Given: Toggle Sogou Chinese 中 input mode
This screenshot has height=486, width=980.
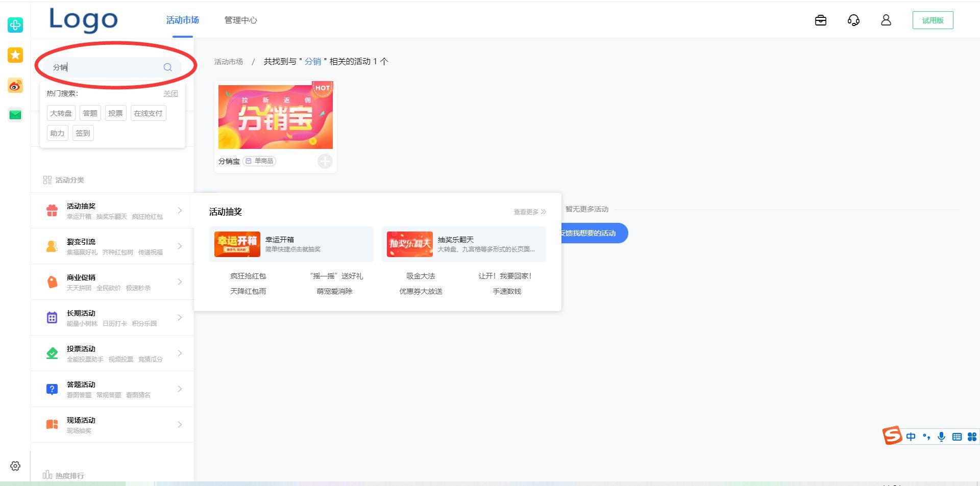Looking at the screenshot, I should pos(911,437).
